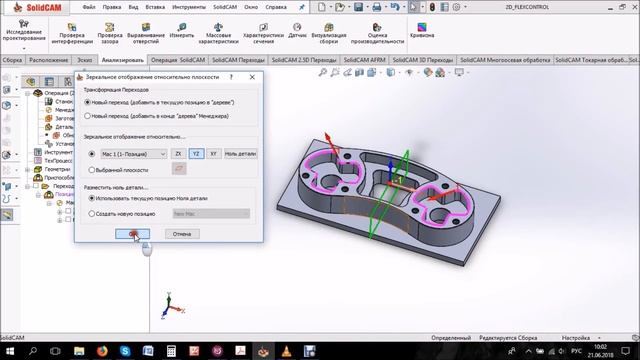This screenshot has width=640, height=360.
Task: Click the РУС language indicator in system tray
Action: (576, 351)
